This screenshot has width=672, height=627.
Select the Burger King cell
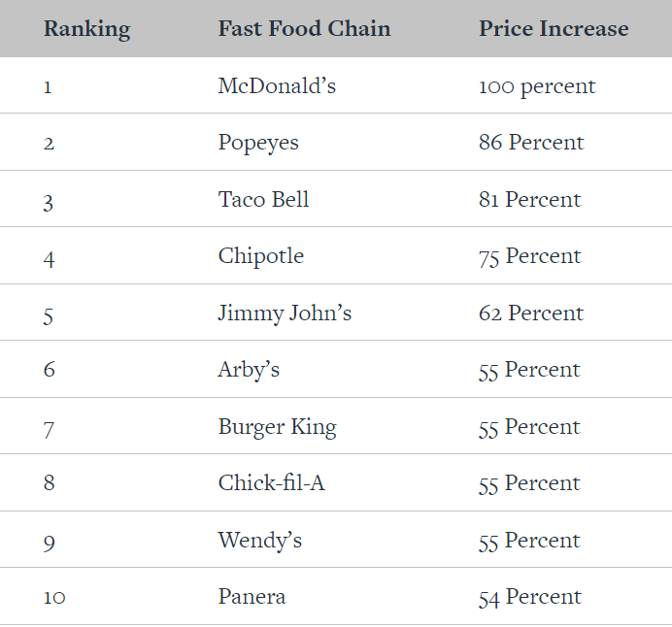click(277, 427)
